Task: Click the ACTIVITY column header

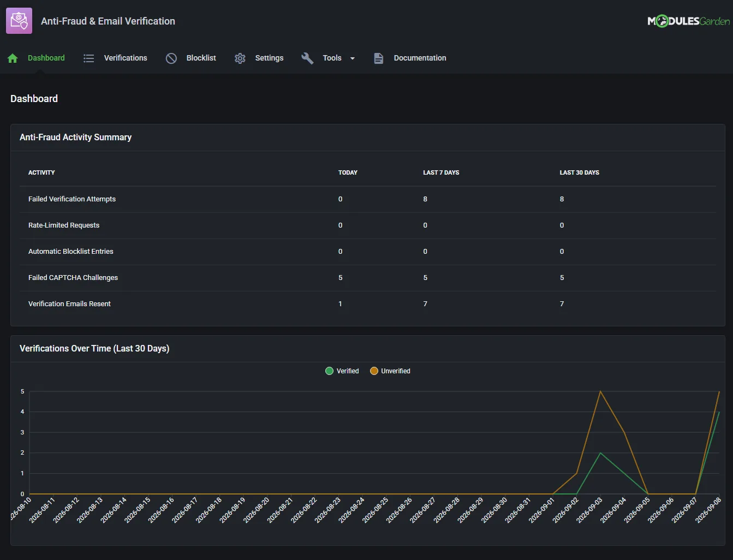Action: 41,172
